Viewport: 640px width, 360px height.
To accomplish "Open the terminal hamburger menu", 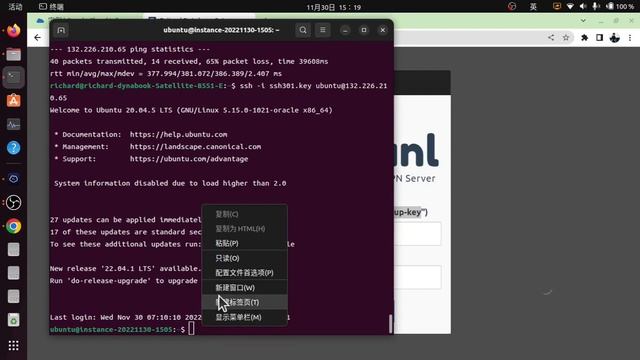I will [x=323, y=30].
